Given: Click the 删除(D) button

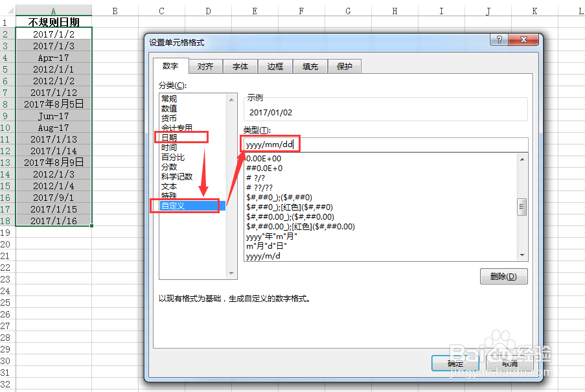Looking at the screenshot, I should (x=503, y=277).
